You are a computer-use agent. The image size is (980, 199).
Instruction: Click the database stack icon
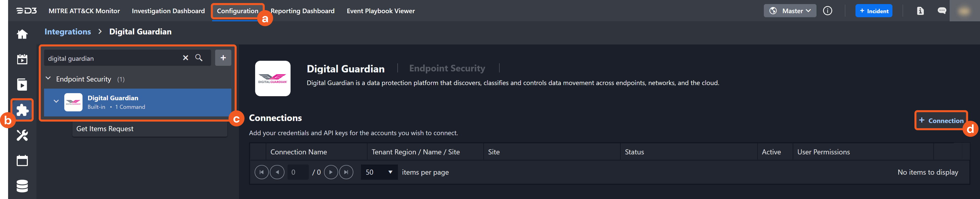click(x=22, y=186)
